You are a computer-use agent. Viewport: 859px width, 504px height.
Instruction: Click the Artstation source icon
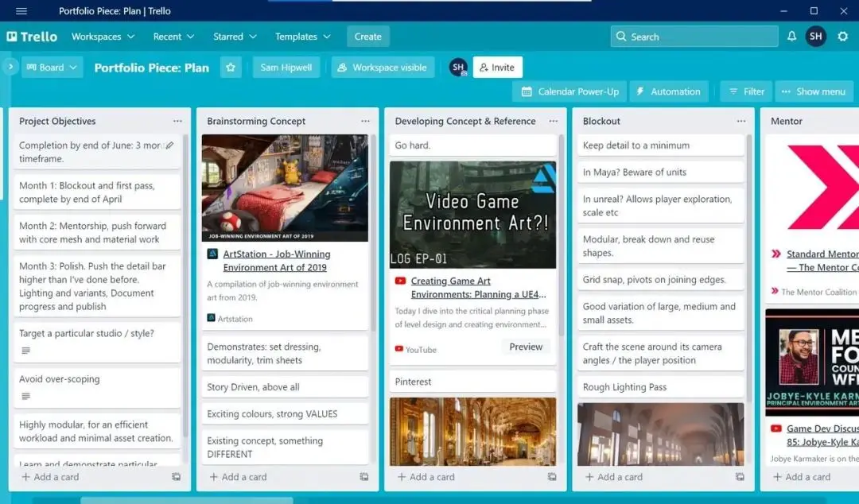click(x=211, y=318)
